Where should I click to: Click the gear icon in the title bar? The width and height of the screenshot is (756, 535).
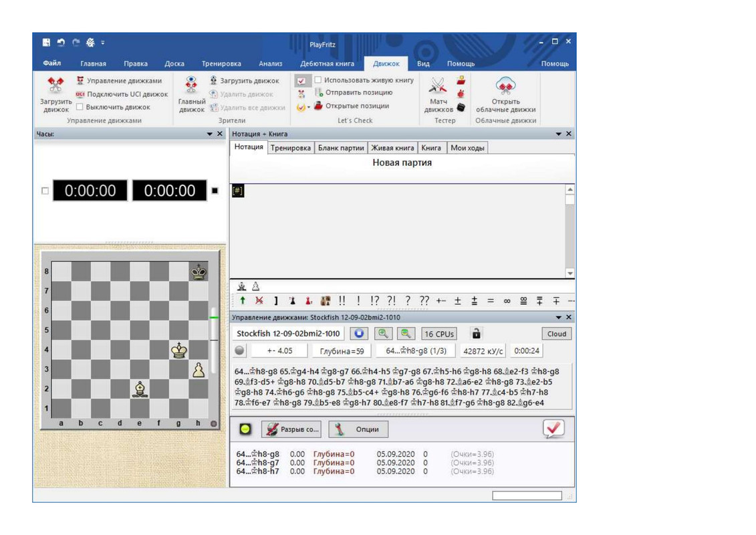[90, 42]
